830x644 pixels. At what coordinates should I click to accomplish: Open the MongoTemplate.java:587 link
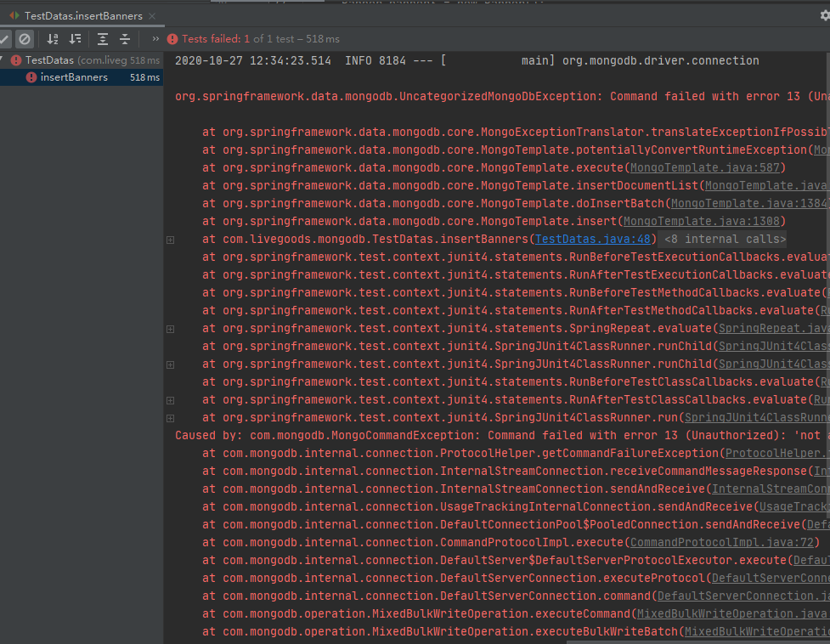click(x=705, y=167)
